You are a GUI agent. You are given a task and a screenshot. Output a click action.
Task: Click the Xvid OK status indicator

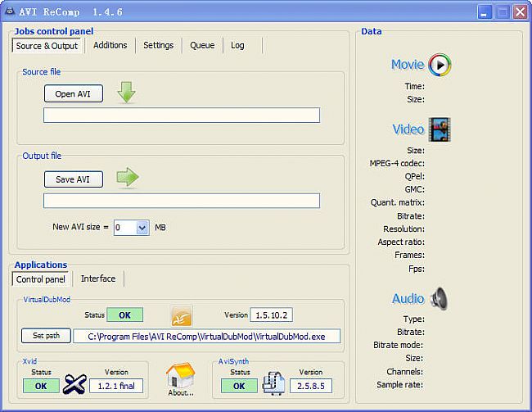point(41,386)
